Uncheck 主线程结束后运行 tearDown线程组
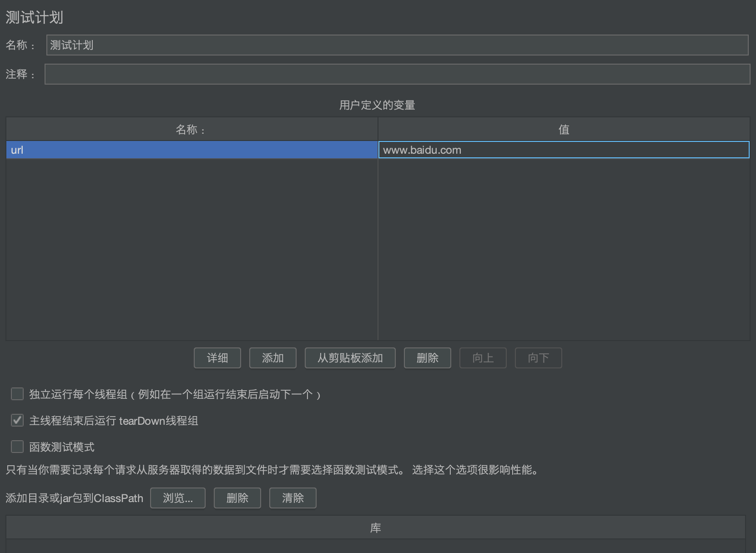This screenshot has height=553, width=756. pyautogui.click(x=17, y=420)
